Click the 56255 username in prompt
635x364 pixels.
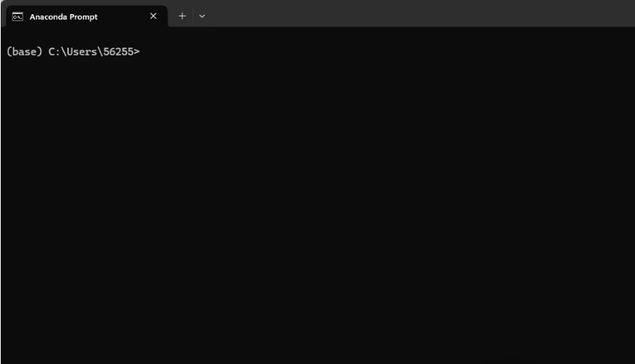coord(118,52)
